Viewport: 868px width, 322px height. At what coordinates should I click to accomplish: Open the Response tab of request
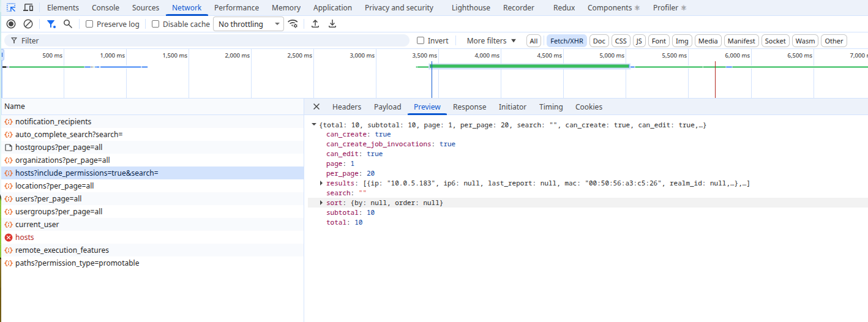click(x=469, y=107)
